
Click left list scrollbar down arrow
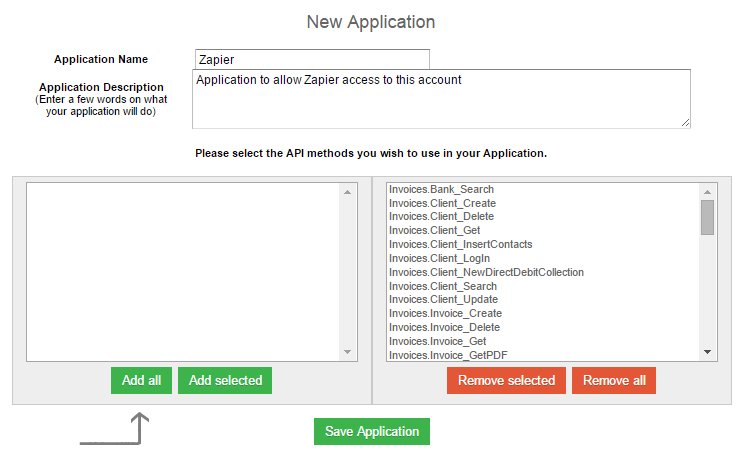coord(348,352)
